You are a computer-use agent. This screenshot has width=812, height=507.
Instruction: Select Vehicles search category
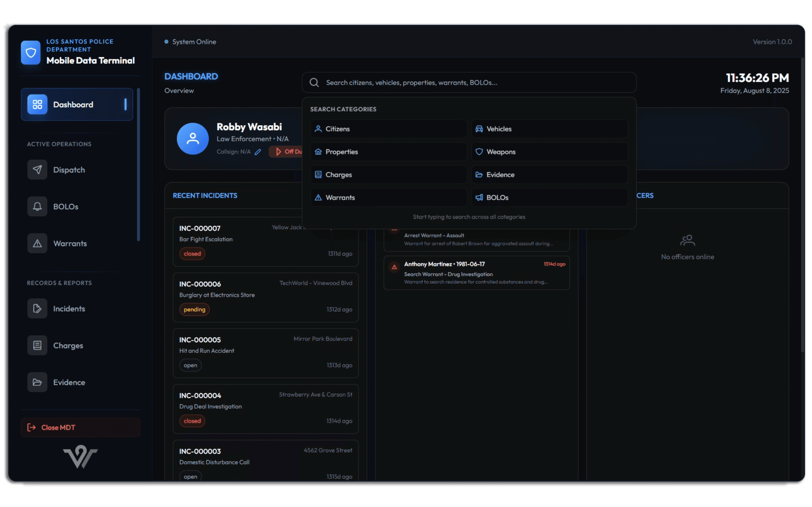pos(549,129)
